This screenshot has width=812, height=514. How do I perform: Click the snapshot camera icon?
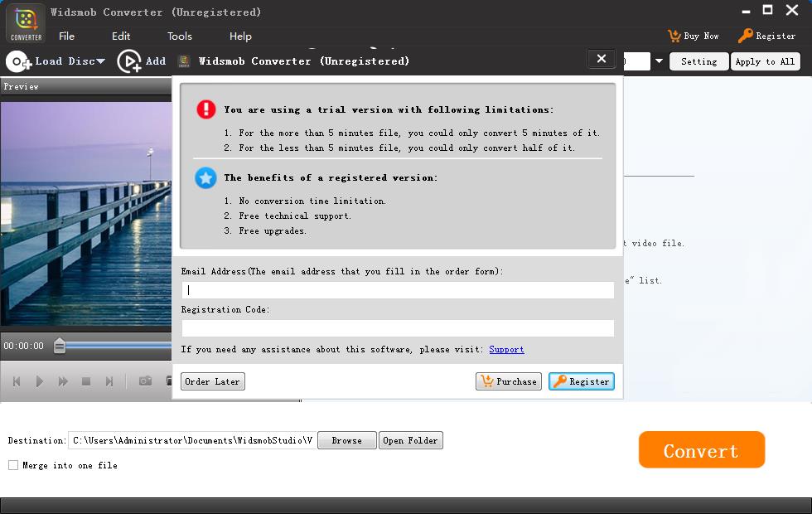coord(145,381)
